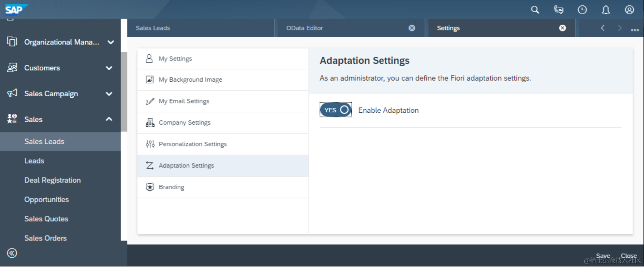644x267 pixels.
Task: Click the SAP logo
Action: [x=15, y=9]
